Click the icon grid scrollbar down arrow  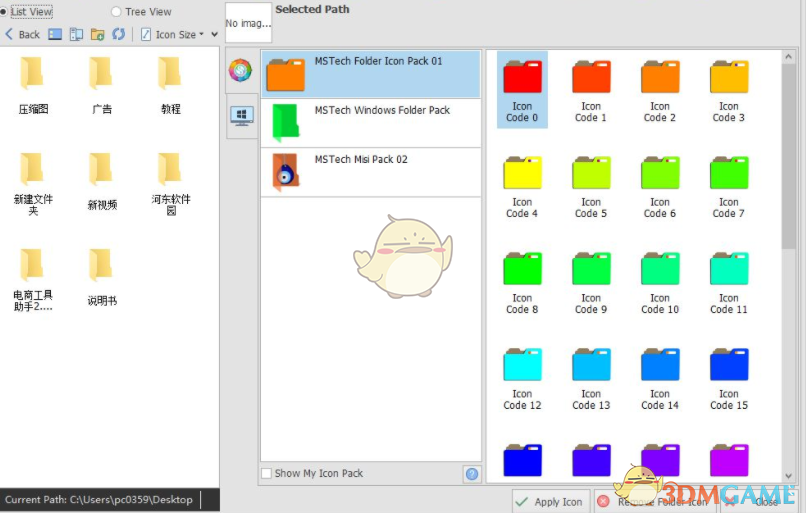789,476
